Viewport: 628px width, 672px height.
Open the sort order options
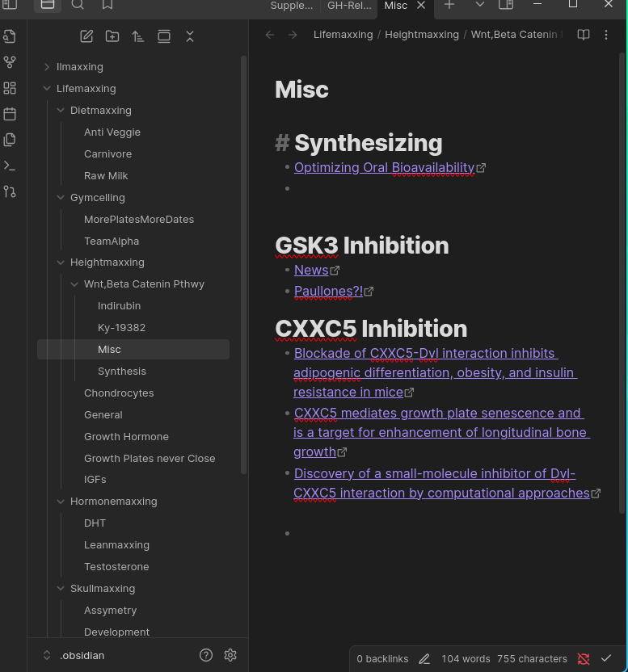(138, 36)
